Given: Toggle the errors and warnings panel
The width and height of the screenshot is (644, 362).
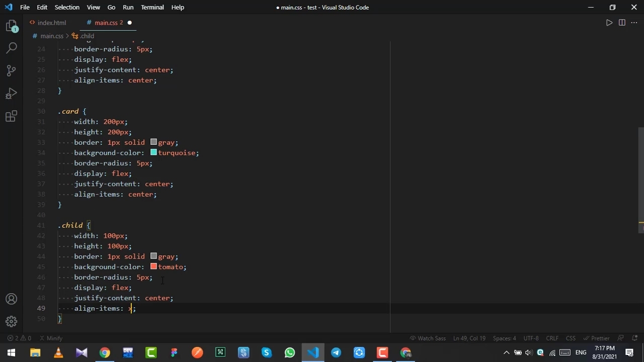Looking at the screenshot, I should coord(19,338).
